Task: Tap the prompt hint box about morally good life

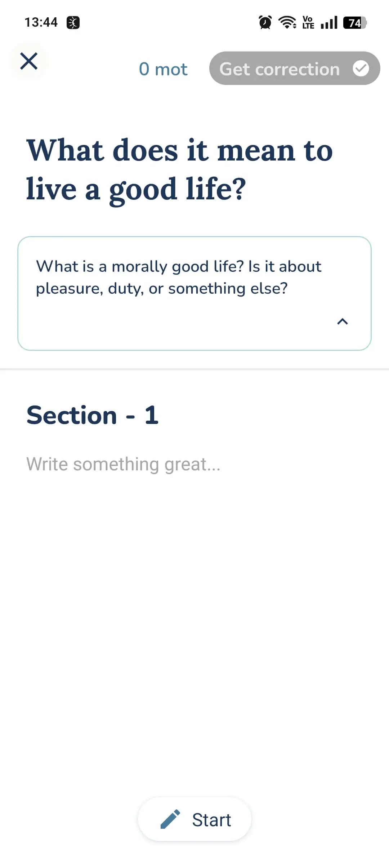Action: [194, 293]
